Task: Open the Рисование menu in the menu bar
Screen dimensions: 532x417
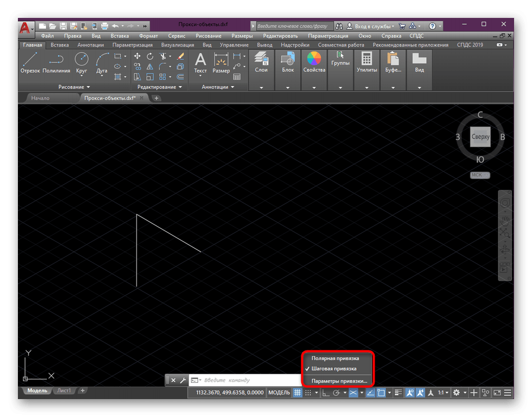Action: coord(208,36)
